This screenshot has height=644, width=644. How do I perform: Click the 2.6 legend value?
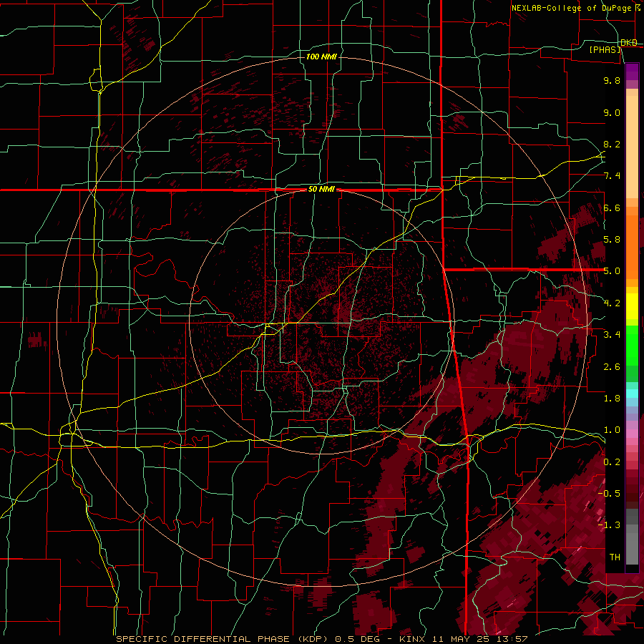click(x=612, y=367)
